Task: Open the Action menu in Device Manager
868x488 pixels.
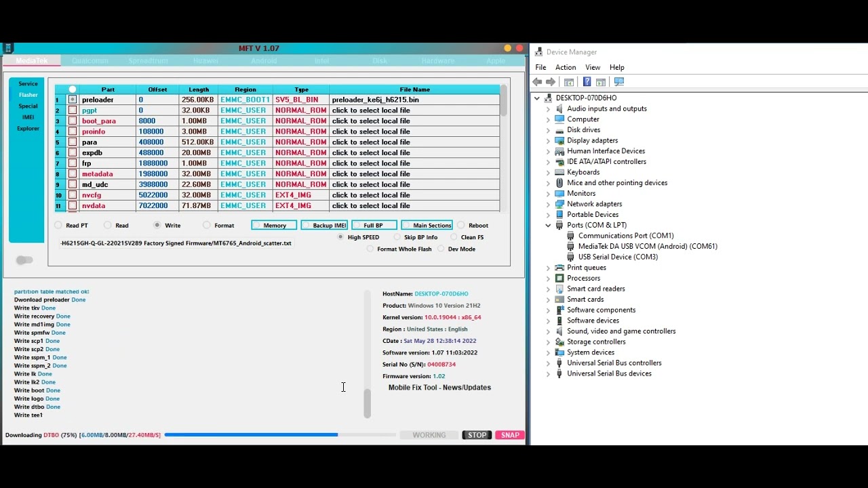Action: (x=566, y=68)
